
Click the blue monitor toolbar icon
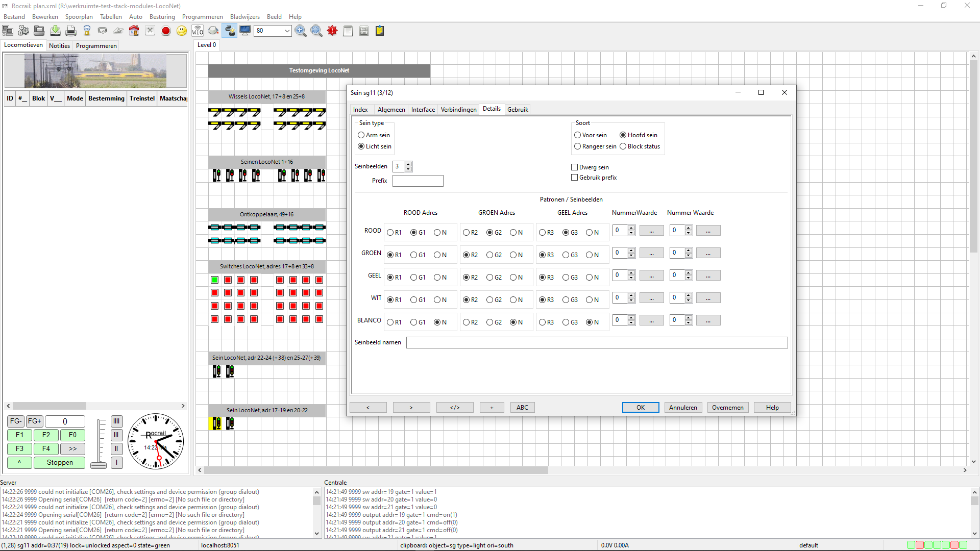(x=246, y=31)
